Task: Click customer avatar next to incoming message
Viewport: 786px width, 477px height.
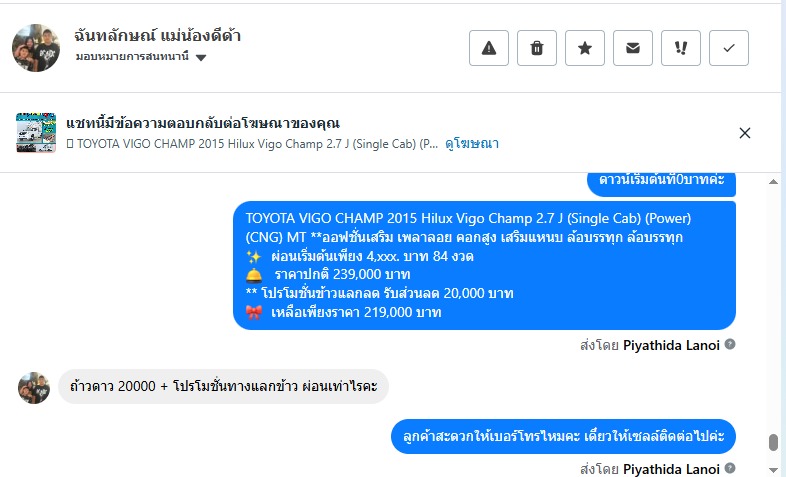Action: [x=34, y=387]
